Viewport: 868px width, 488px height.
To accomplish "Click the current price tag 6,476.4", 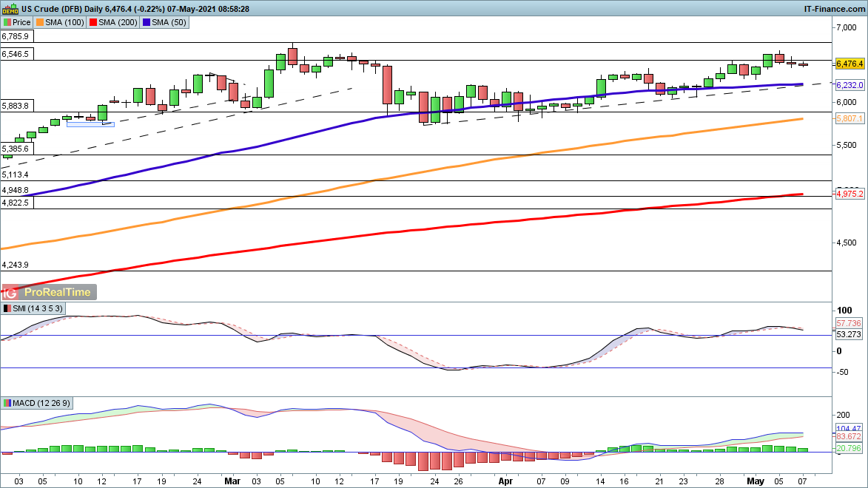I will (850, 64).
